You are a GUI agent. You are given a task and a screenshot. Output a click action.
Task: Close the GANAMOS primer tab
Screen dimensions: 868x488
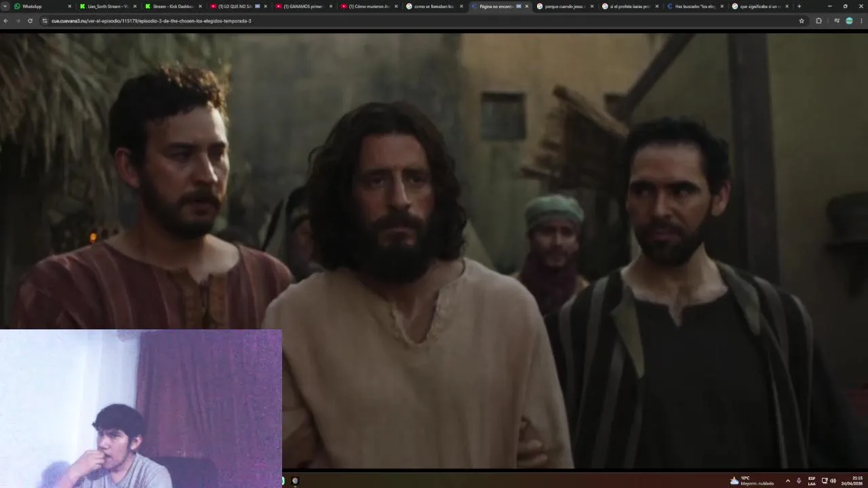330,6
